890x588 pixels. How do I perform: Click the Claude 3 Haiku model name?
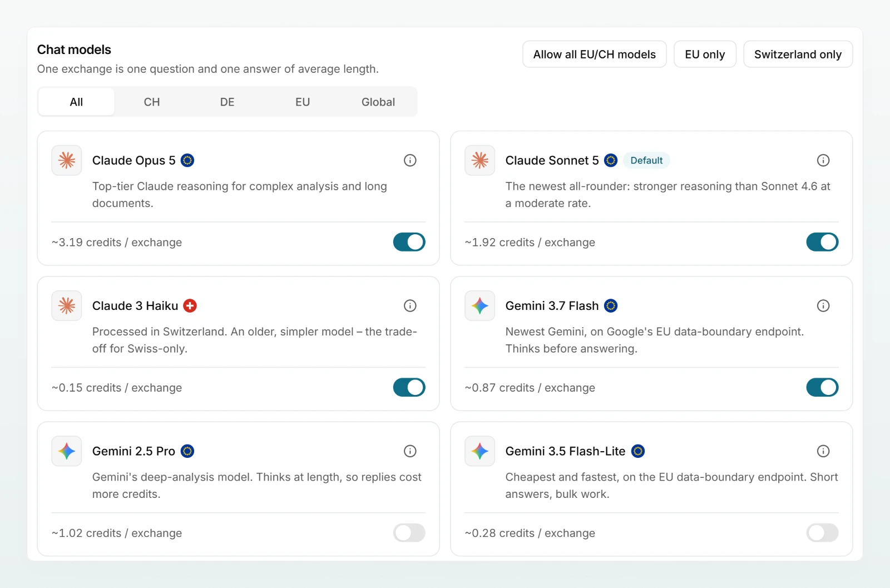coord(135,305)
